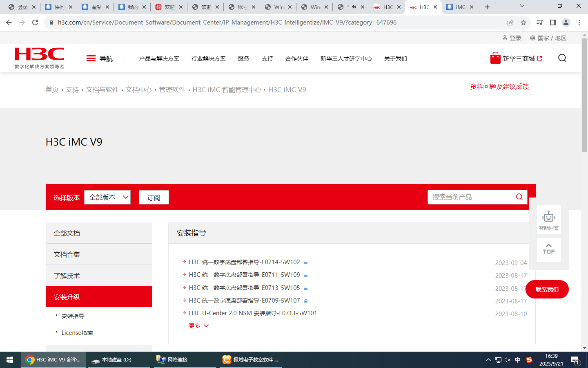Open the Sogou input method tray icon

[529, 360]
